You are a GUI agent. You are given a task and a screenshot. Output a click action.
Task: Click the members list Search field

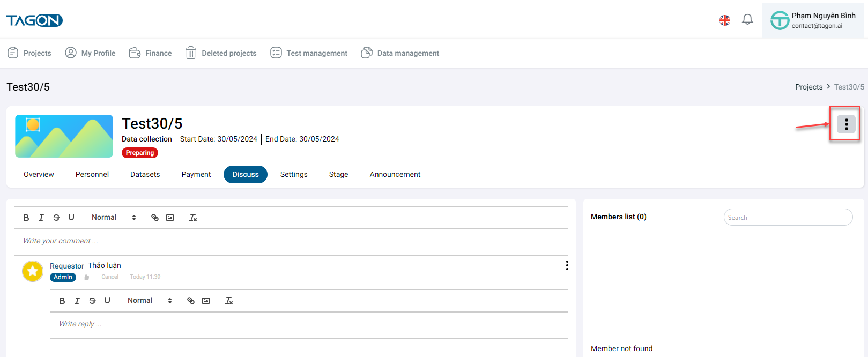click(788, 217)
